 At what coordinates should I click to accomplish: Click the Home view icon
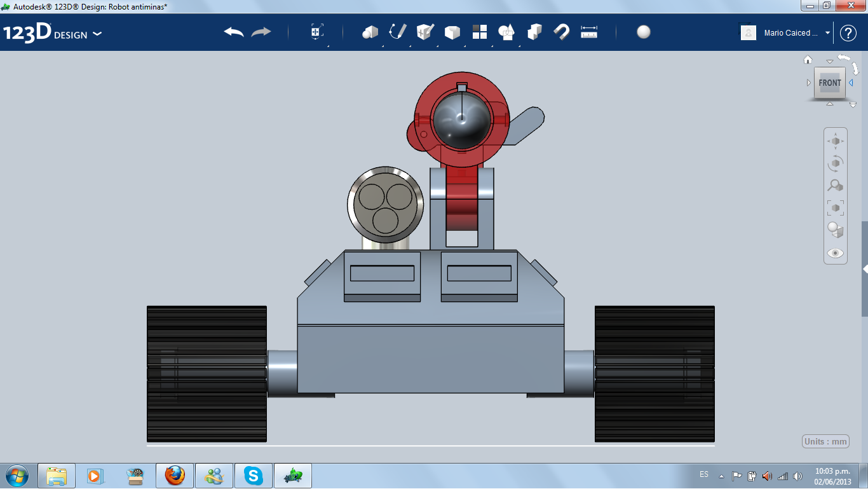coord(808,60)
